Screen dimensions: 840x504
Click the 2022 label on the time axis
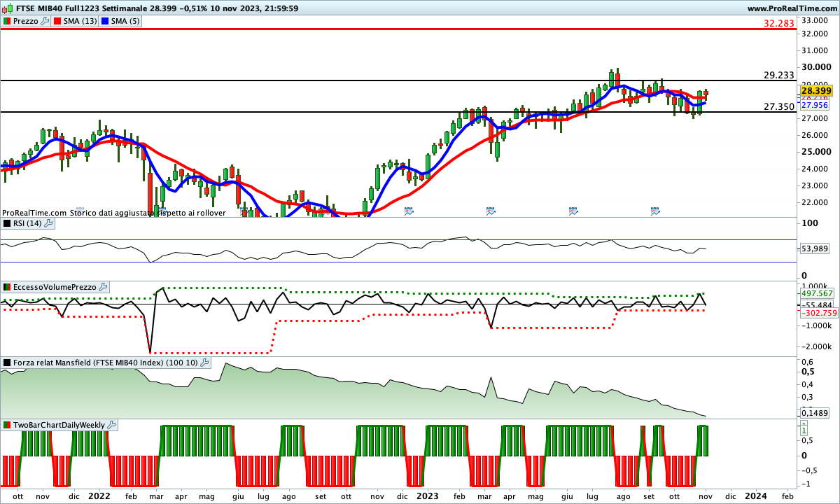point(99,496)
